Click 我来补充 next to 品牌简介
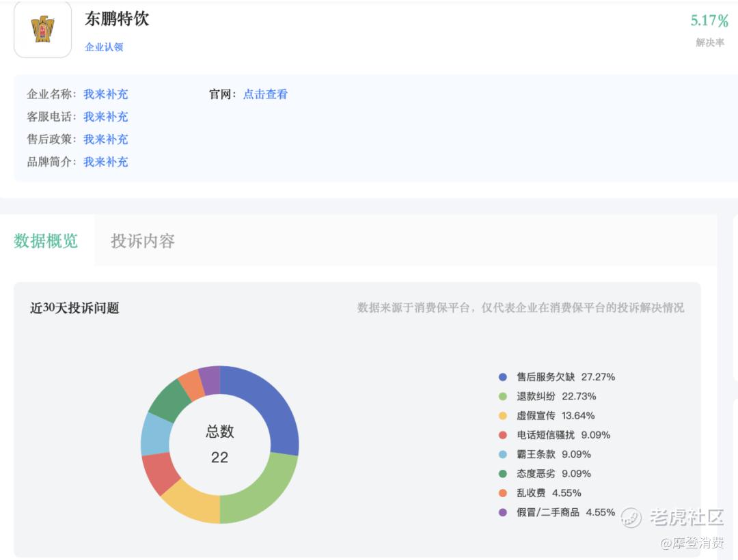This screenshot has width=738, height=560. click(x=105, y=162)
